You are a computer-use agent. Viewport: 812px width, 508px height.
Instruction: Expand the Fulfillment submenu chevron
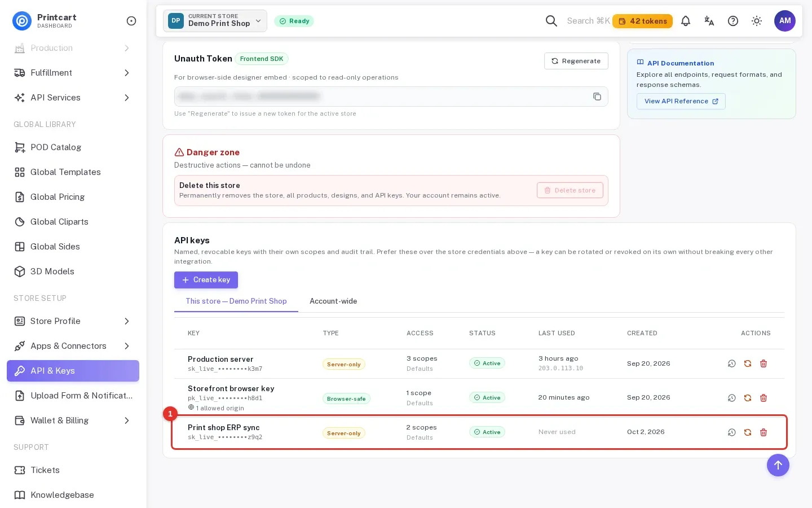pyautogui.click(x=127, y=73)
